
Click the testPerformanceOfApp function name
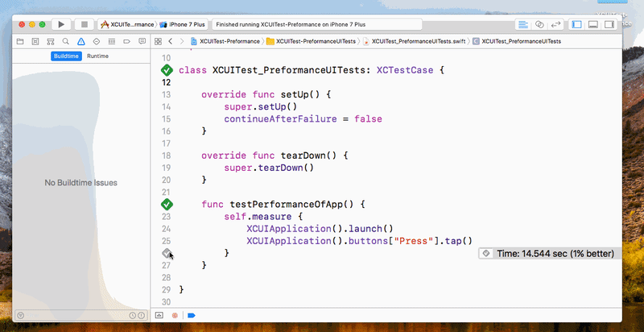click(286, 204)
